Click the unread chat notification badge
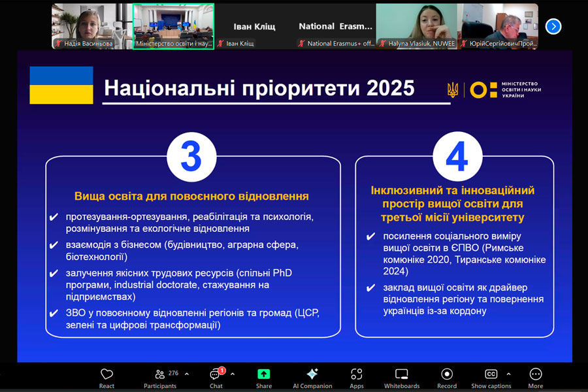The height and width of the screenshot is (392, 588). tap(221, 370)
